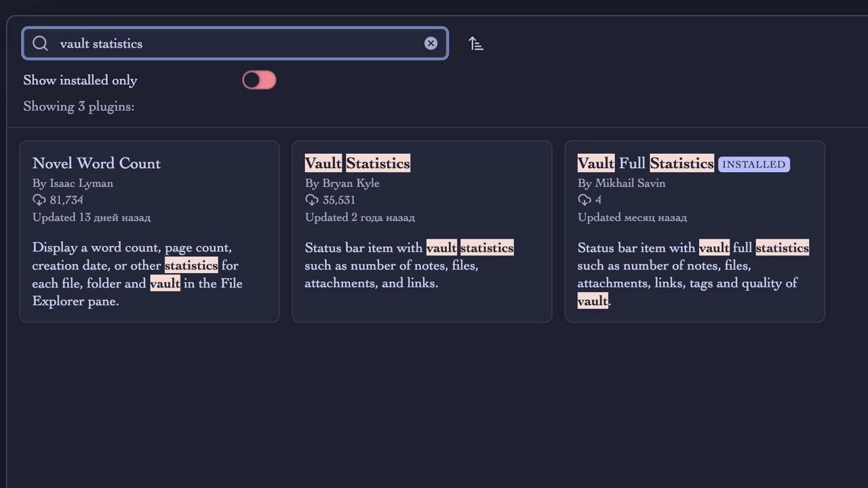Open the Vault Statistics plugin title
Image resolution: width=868 pixels, height=488 pixels.
tap(357, 163)
